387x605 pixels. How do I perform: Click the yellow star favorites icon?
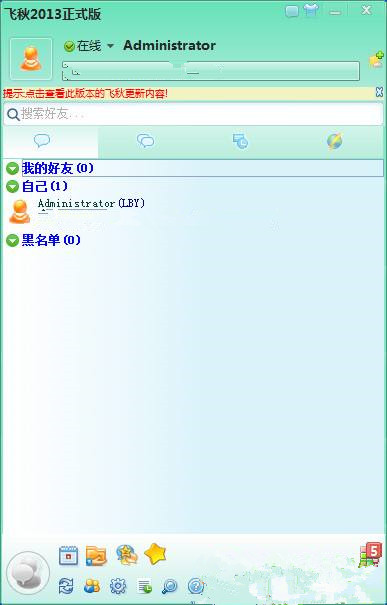pos(155,554)
